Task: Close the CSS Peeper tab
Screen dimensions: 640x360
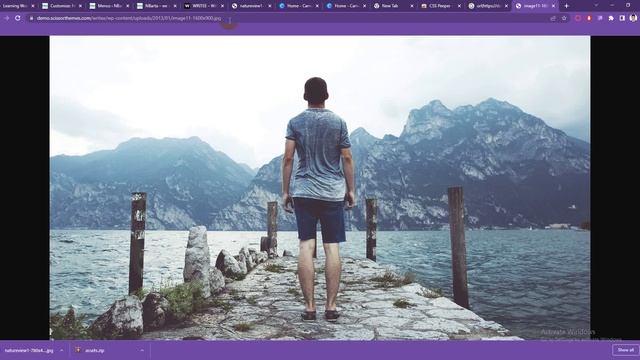Action: click(459, 6)
